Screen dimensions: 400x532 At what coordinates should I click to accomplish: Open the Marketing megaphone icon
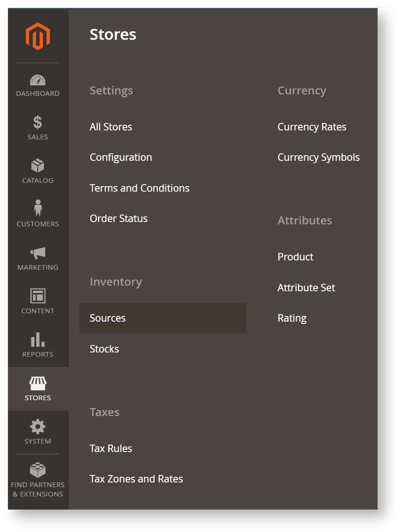point(38,253)
